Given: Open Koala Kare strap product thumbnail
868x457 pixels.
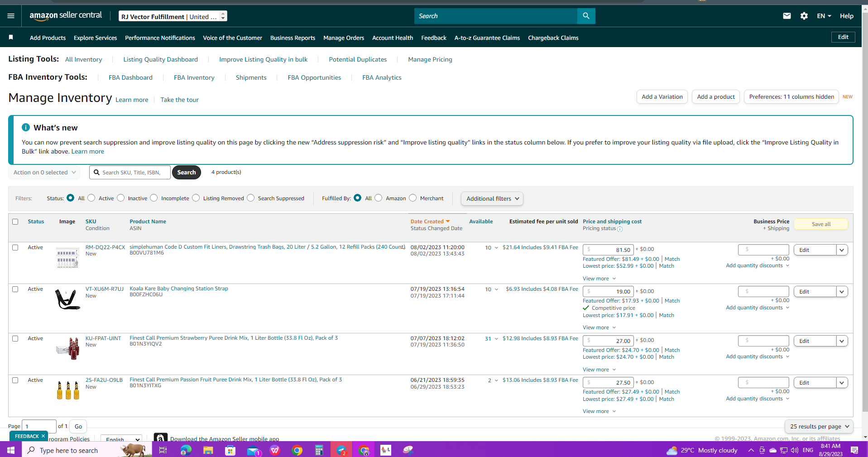Looking at the screenshot, I should 67,299.
